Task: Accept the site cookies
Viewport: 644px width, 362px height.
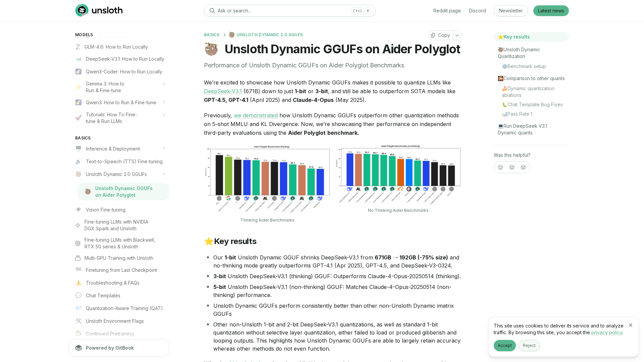Action: (504, 346)
